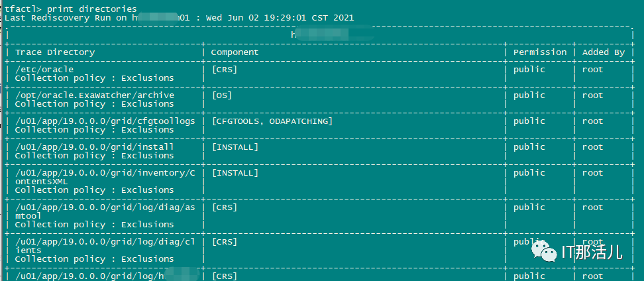Click the Added By column header
The width and height of the screenshot is (644, 281).
(604, 52)
